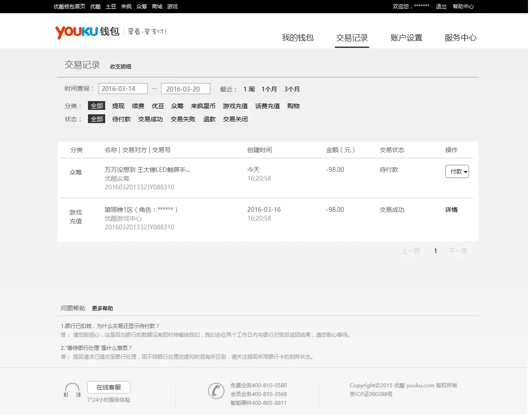Open 商城 link in top bar
This screenshot has width=532, height=418.
pyautogui.click(x=157, y=7)
